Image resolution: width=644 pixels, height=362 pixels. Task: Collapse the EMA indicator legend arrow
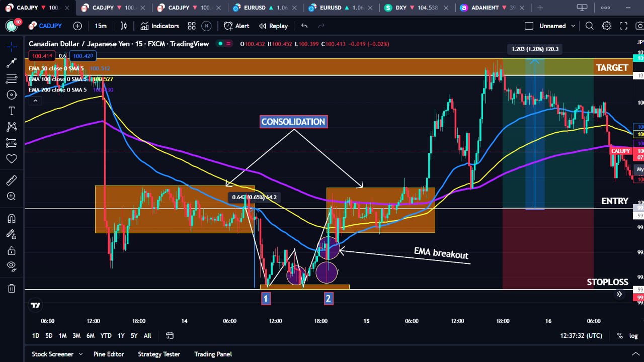(35, 101)
